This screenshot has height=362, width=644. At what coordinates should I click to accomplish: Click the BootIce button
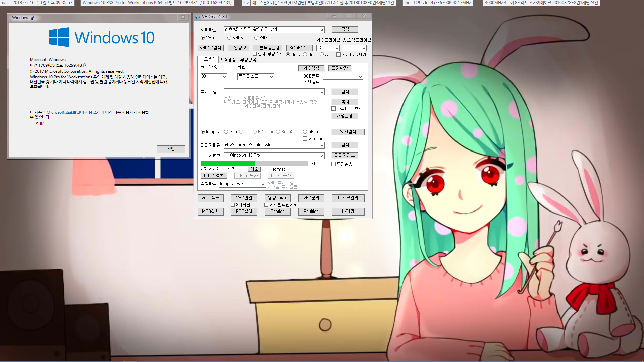278,212
